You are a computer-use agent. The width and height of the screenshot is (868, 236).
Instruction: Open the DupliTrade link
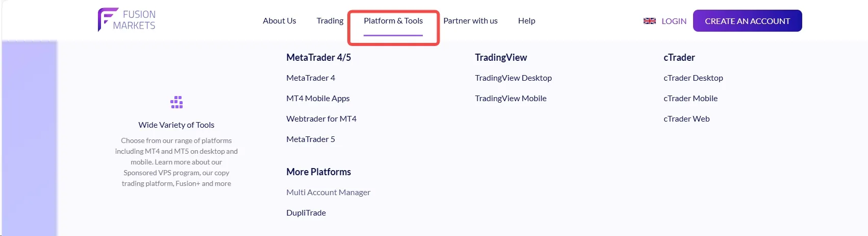(x=306, y=213)
